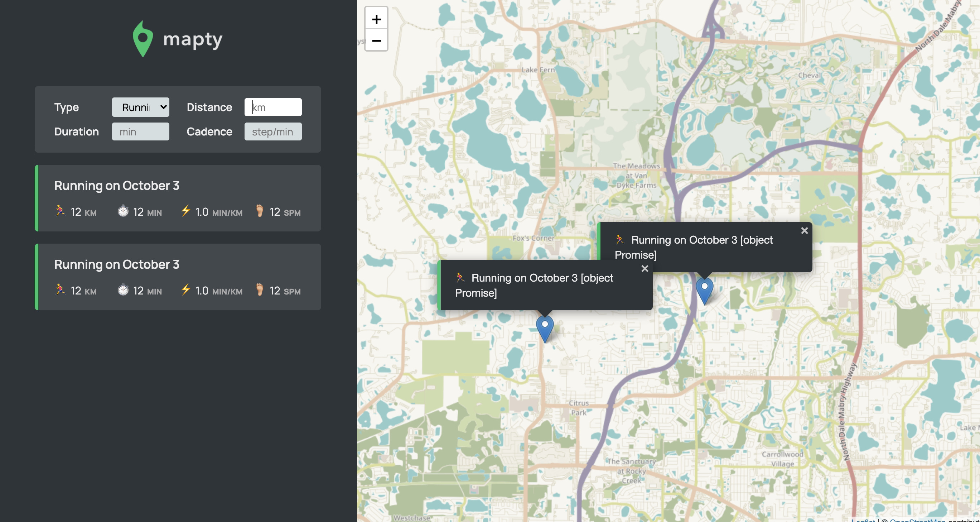The image size is (980, 522).
Task: Open the OpenStreetMap attribution link
Action: (x=917, y=520)
